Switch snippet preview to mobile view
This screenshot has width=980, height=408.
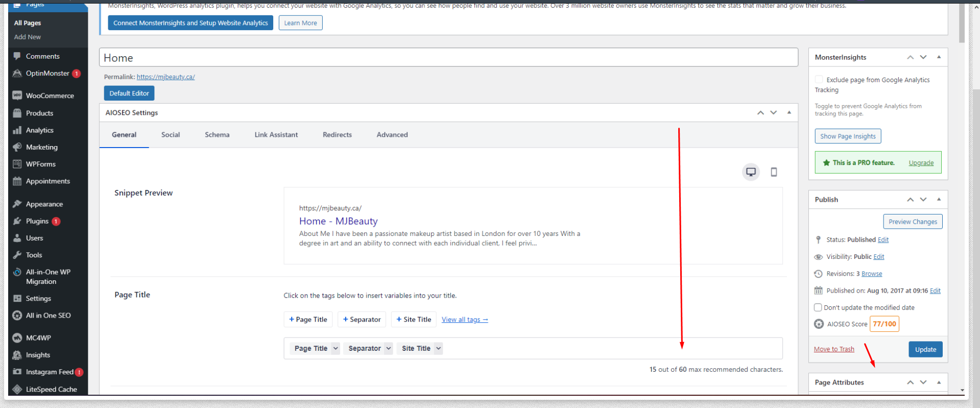tap(774, 172)
